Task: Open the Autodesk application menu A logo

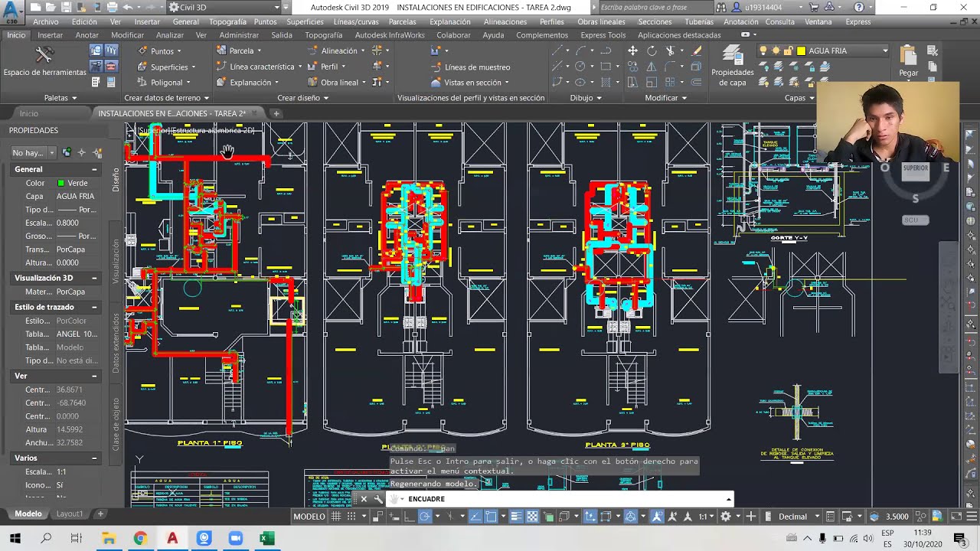Action: [x=11, y=11]
